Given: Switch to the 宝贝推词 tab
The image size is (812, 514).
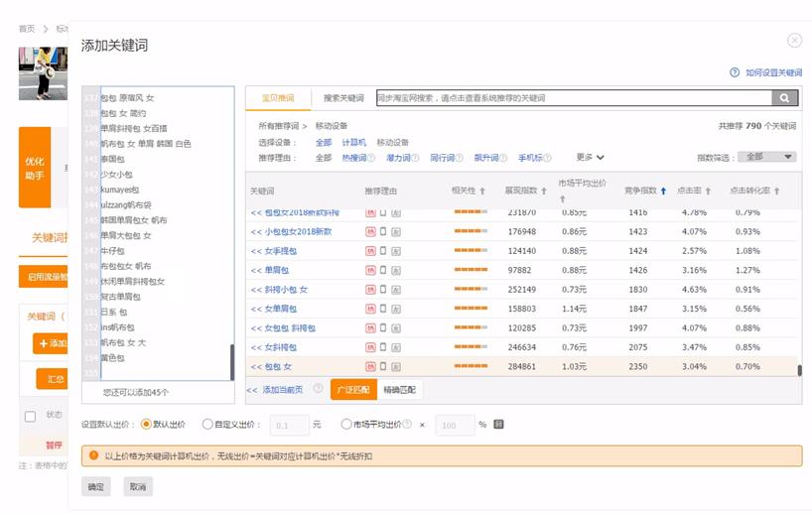Looking at the screenshot, I should click(x=278, y=98).
